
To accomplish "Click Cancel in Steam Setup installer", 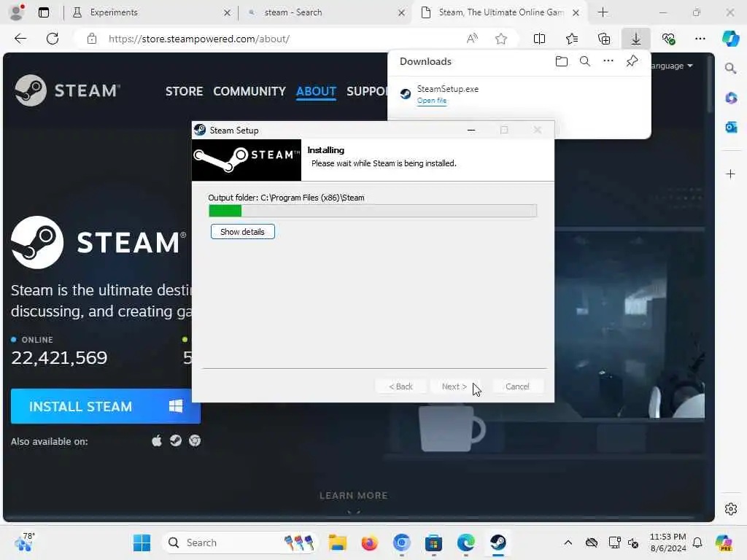I will point(517,386).
